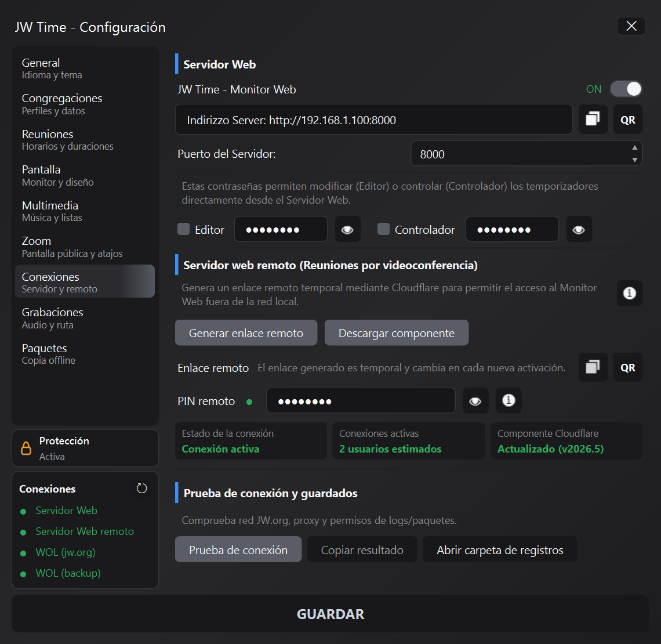
Task: Reveal the PIN remoto with eye icon
Action: pos(475,401)
